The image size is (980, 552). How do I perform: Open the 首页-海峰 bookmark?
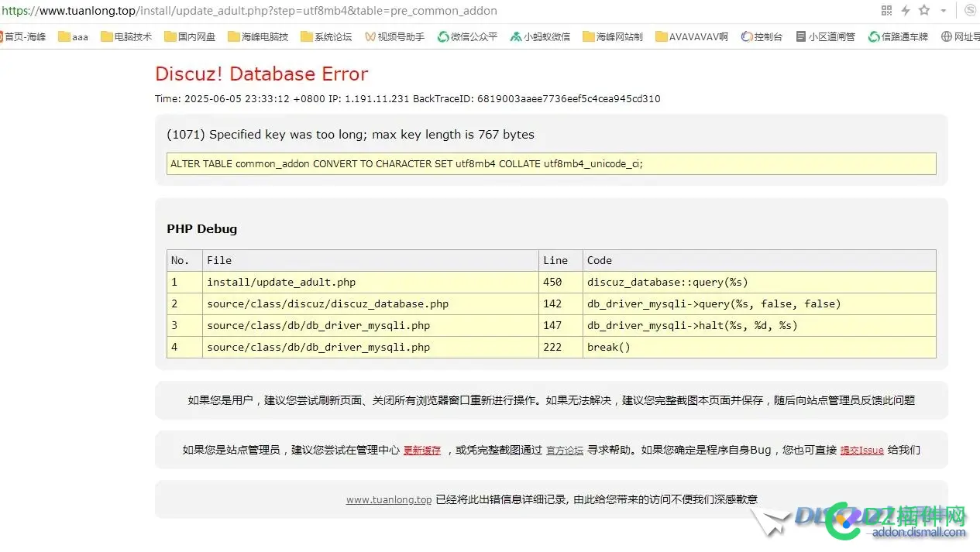pos(23,36)
